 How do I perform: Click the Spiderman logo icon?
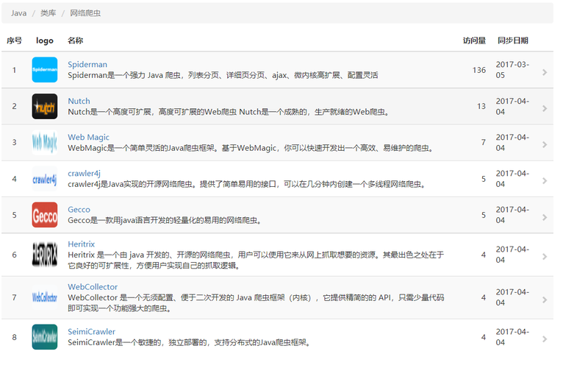(x=45, y=70)
